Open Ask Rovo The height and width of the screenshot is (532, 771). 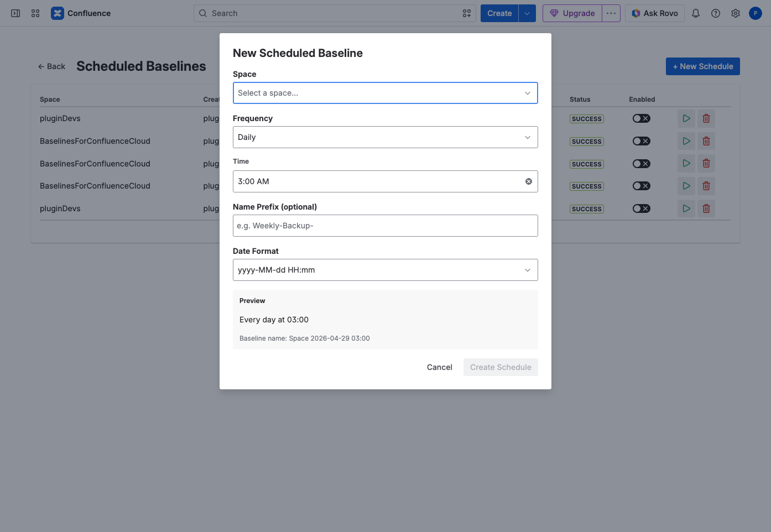[x=655, y=13]
